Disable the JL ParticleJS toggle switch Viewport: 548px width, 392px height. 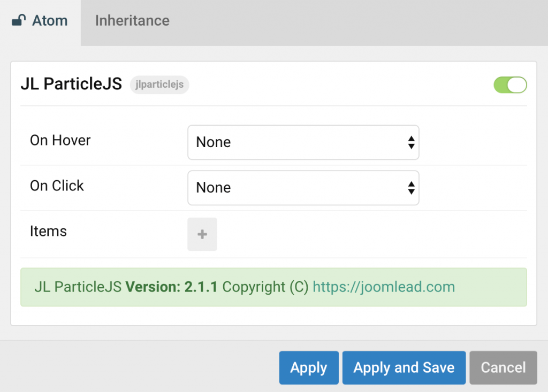tap(509, 84)
